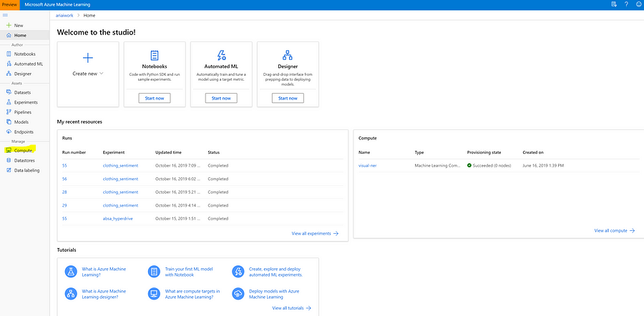The width and height of the screenshot is (644, 316).
Task: Click the Data labeling sidebar icon
Action: pos(9,170)
